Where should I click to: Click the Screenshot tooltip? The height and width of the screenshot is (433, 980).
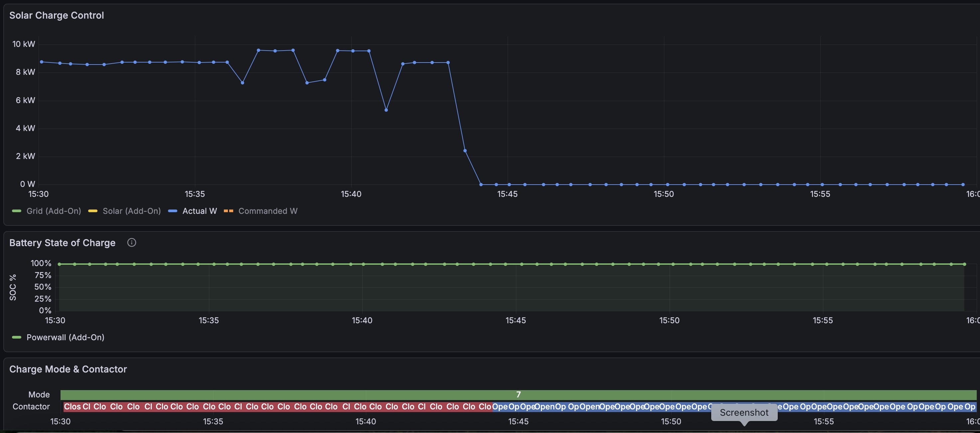tap(744, 412)
